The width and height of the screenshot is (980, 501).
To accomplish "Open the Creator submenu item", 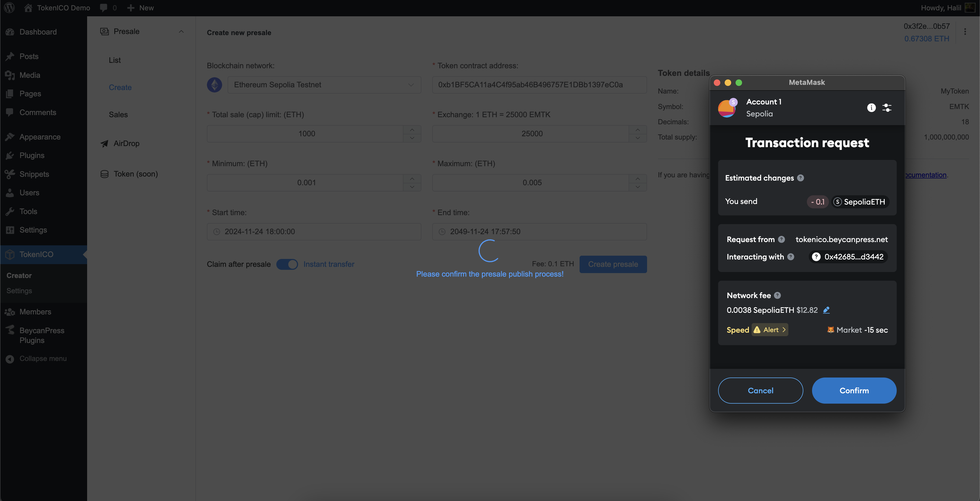I will point(19,275).
